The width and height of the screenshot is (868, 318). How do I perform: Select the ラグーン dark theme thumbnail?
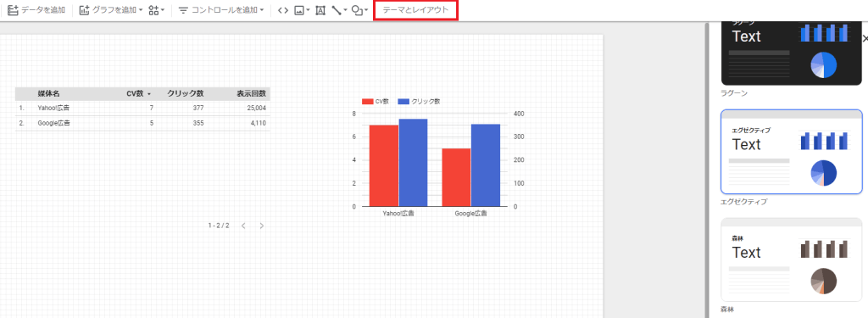(x=791, y=53)
